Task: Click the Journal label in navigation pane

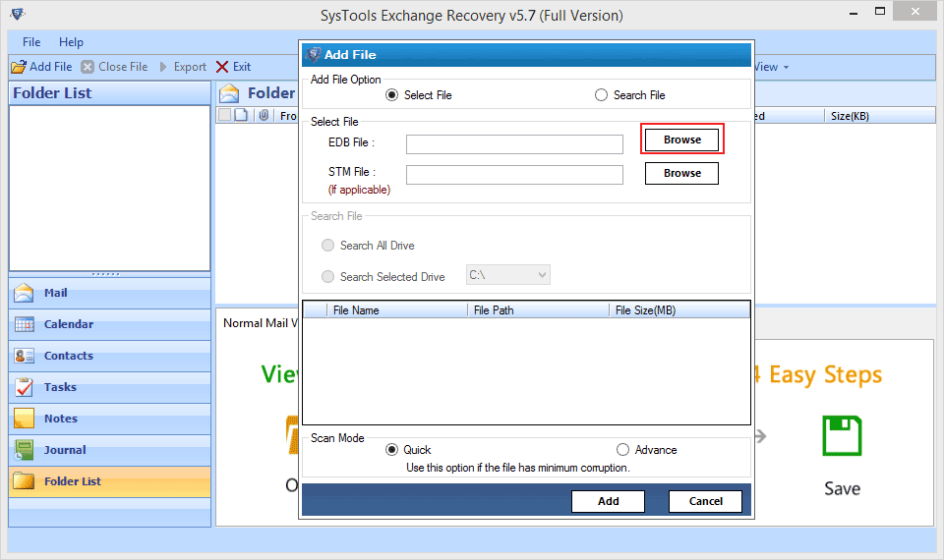Action: tap(65, 449)
